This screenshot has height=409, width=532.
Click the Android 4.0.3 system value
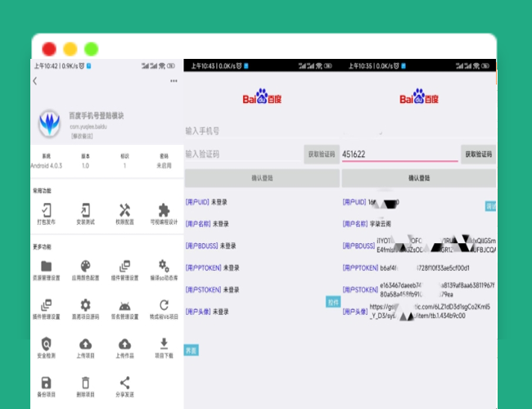(x=47, y=166)
